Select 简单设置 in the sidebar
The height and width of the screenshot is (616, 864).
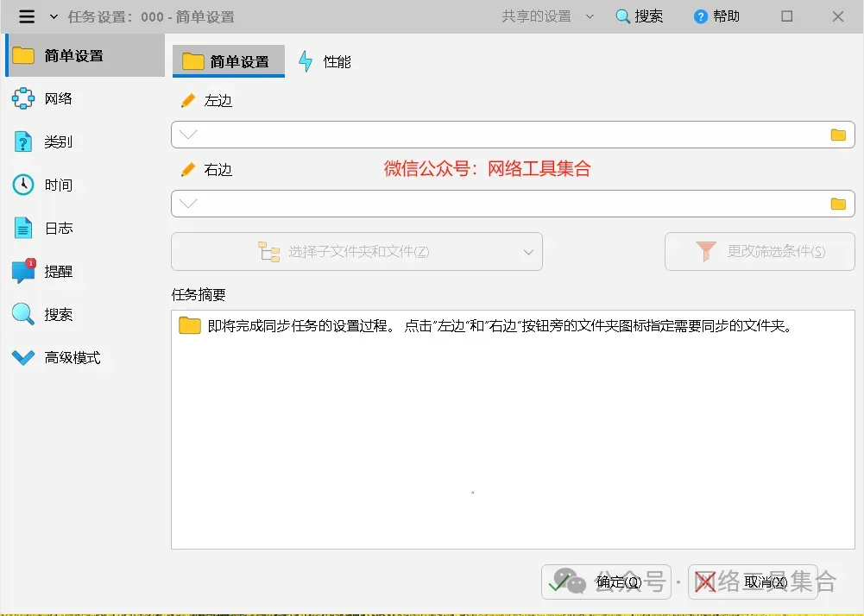[85, 55]
